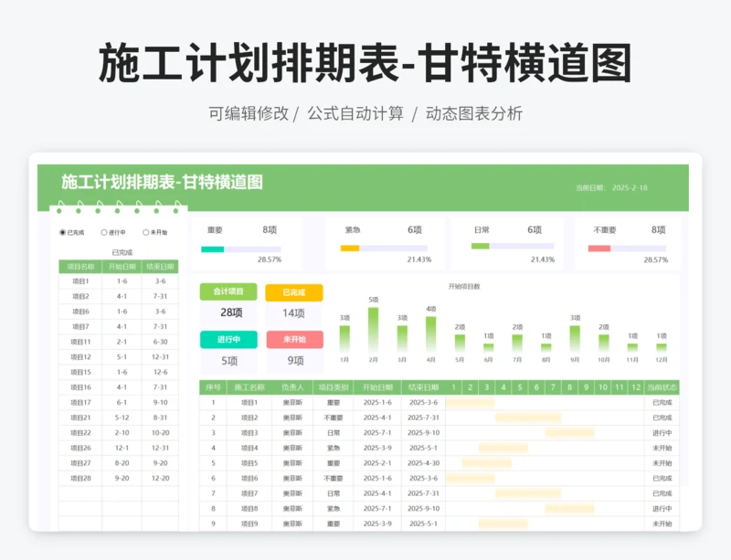731x560 pixels.
Task: Click the 28项 total count value
Action: [231, 312]
